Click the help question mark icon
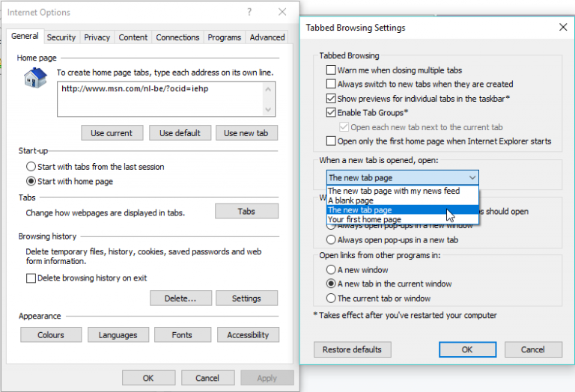This screenshot has height=392, width=575. click(x=249, y=12)
